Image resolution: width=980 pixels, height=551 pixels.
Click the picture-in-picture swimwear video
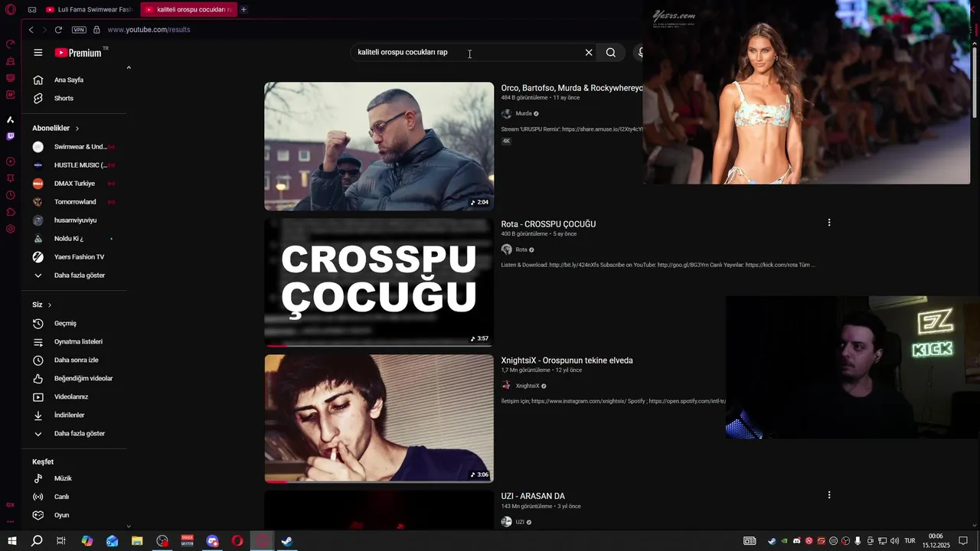pyautogui.click(x=806, y=93)
